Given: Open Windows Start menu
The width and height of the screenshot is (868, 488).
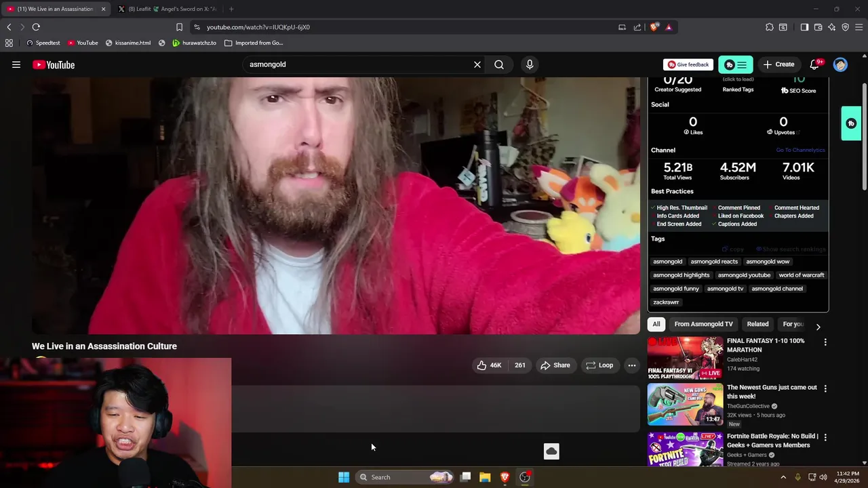Looking at the screenshot, I should 344,477.
